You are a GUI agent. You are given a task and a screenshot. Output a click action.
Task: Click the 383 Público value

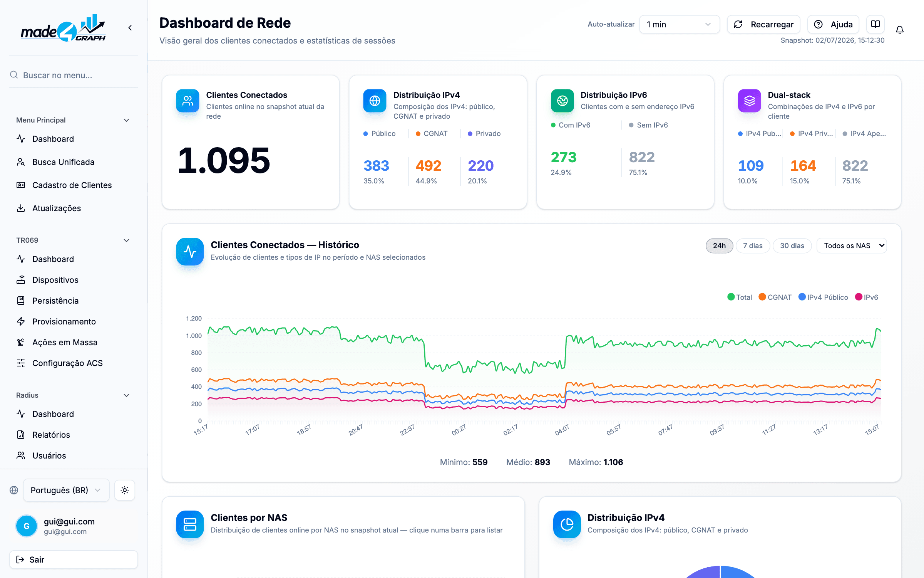click(x=376, y=166)
